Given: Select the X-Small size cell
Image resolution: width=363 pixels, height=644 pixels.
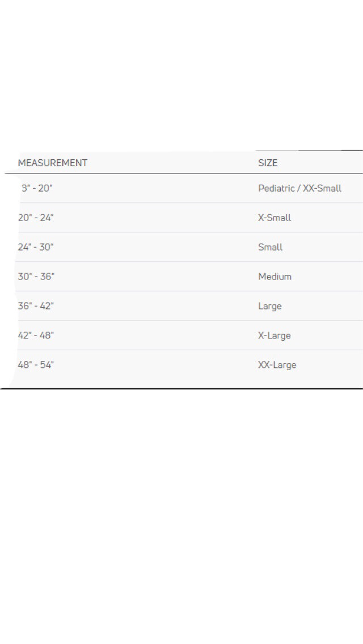Looking at the screenshot, I should (x=274, y=218).
